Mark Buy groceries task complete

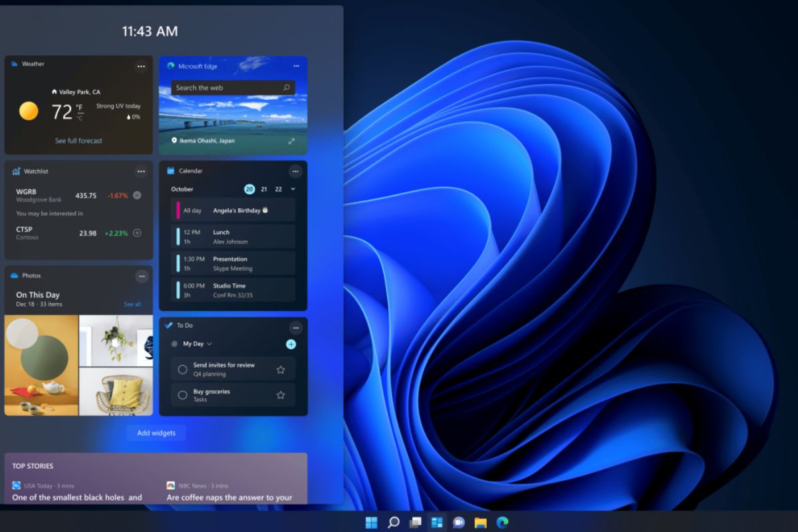coord(182,395)
